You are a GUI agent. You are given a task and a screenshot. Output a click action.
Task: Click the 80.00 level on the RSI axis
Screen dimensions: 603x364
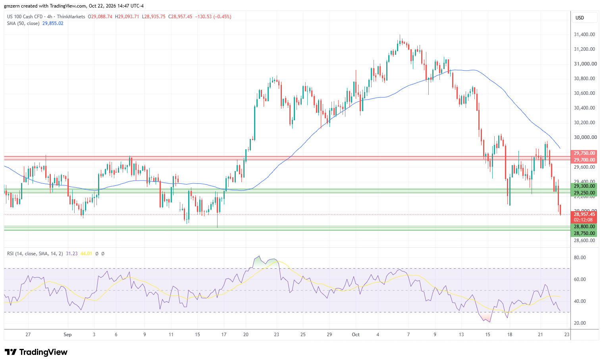[580, 258]
